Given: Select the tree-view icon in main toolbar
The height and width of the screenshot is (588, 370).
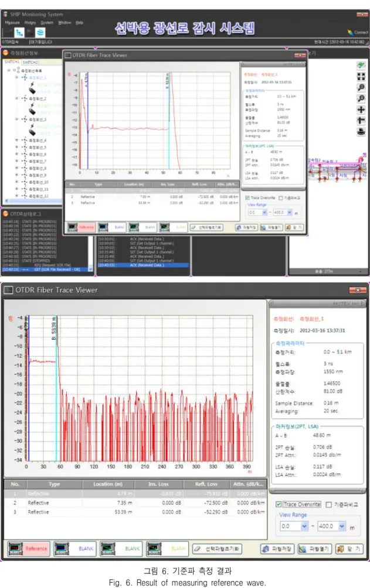Looking at the screenshot, I should point(19,32).
